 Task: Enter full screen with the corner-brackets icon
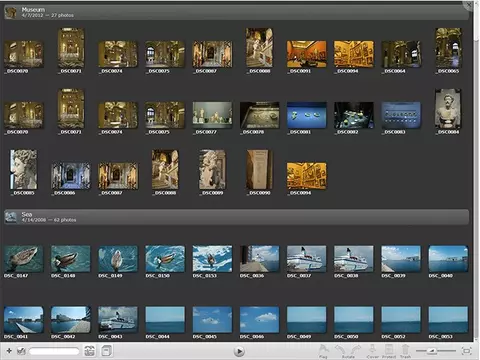(x=467, y=351)
